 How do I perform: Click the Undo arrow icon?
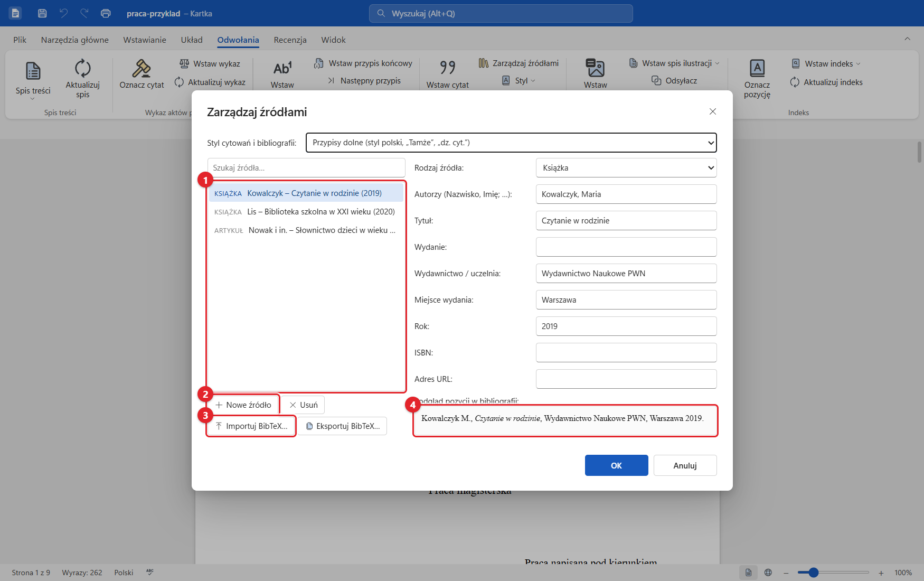(63, 13)
